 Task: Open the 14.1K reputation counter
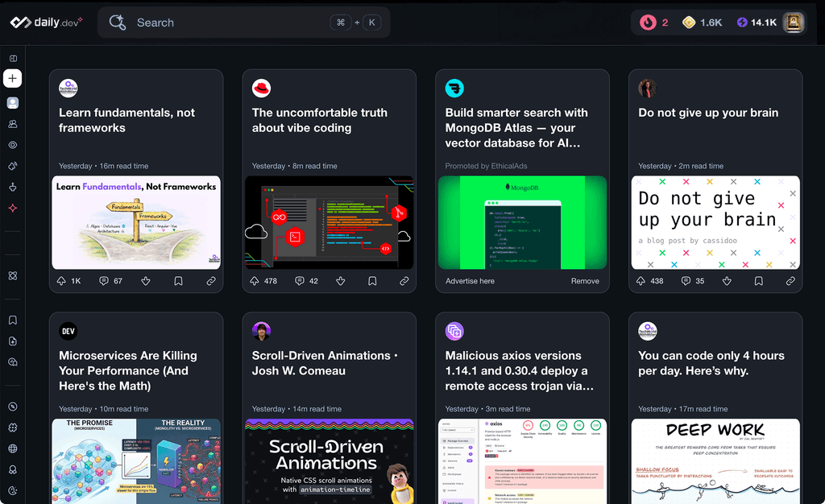click(757, 22)
